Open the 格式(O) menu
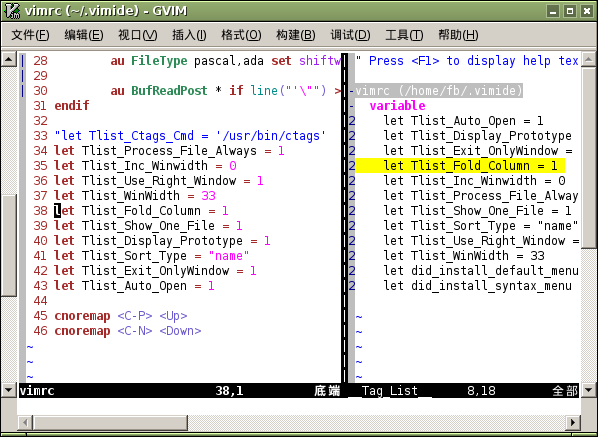 click(x=241, y=35)
